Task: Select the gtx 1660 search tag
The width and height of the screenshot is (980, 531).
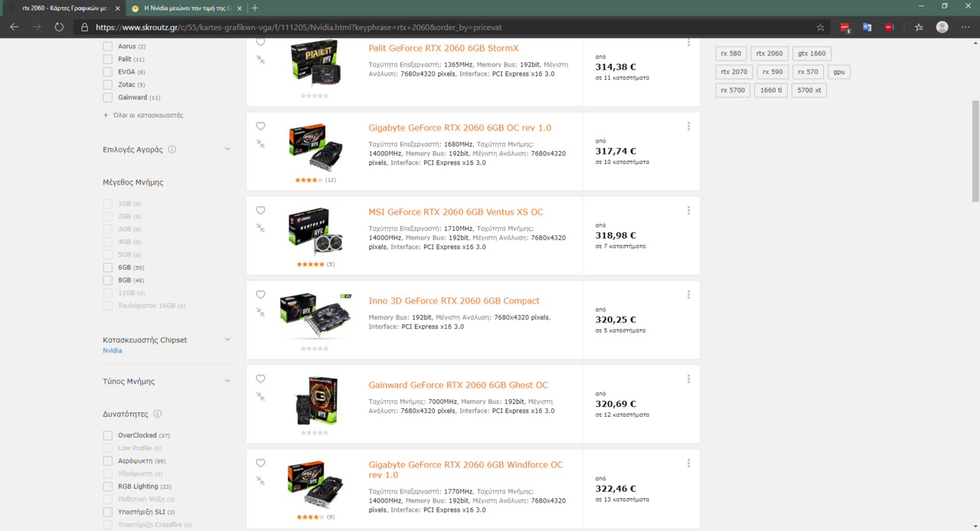Action: tap(812, 54)
